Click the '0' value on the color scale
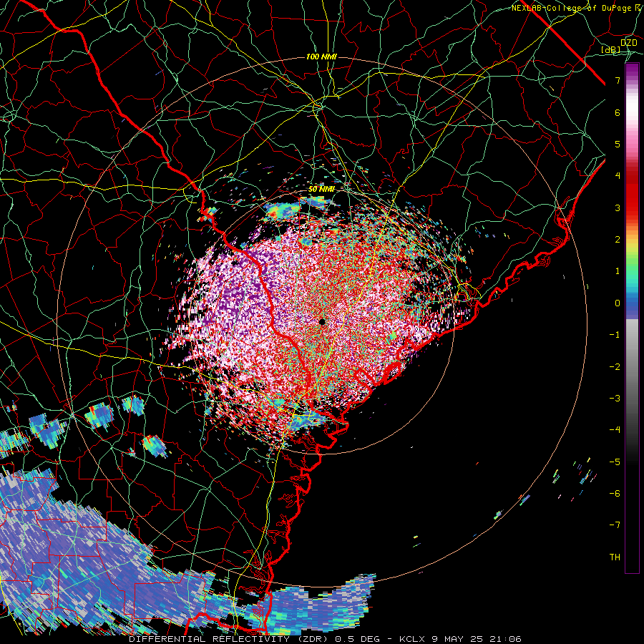Image resolution: width=644 pixels, height=644 pixels. [618, 303]
